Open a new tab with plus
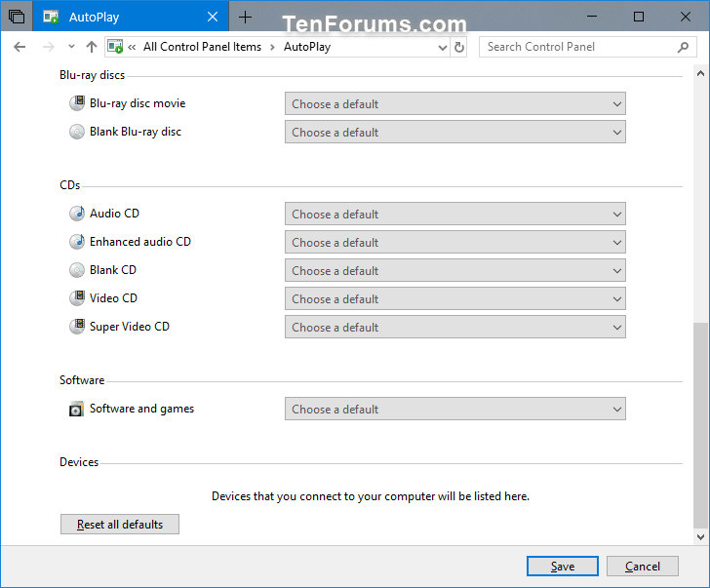 [245, 18]
